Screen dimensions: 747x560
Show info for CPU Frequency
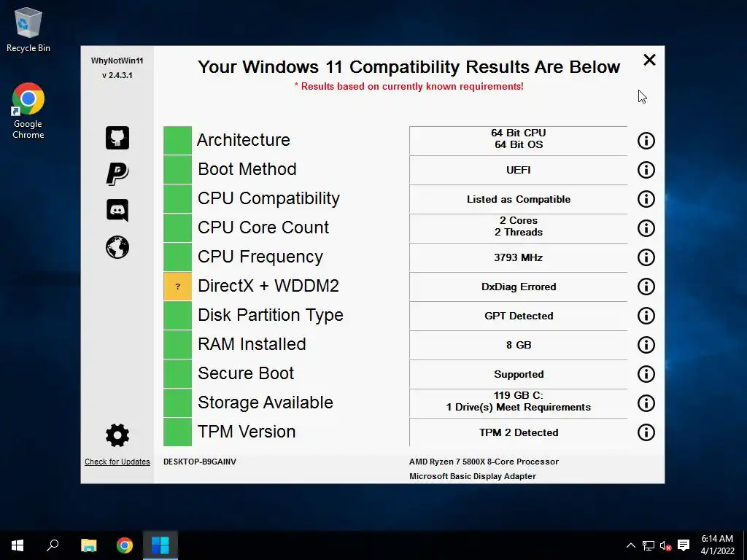pyautogui.click(x=646, y=257)
